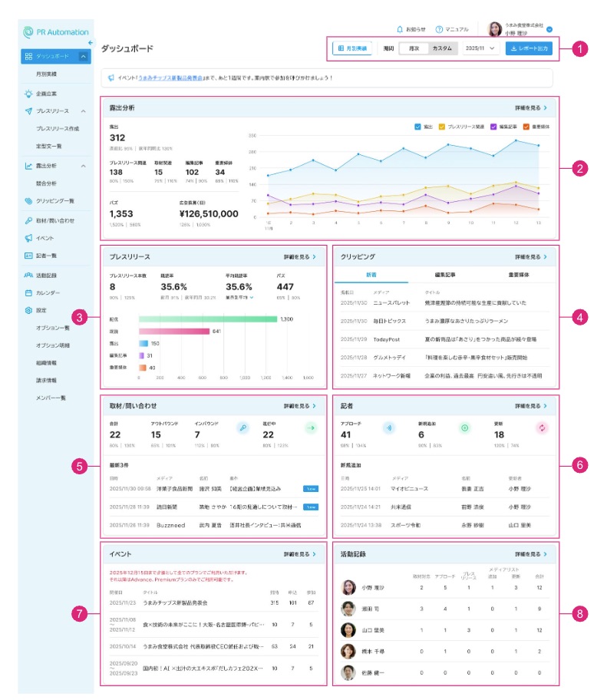Open 企画立案 lightbulb icon in sidebar
This screenshot has height=700, width=607.
point(28,94)
